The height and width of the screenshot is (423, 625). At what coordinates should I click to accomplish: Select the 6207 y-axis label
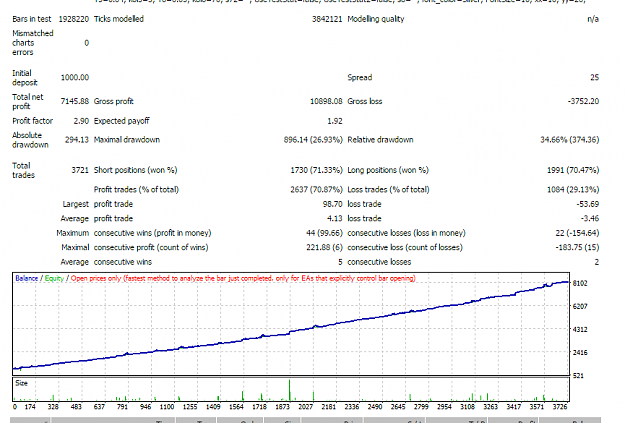point(580,307)
